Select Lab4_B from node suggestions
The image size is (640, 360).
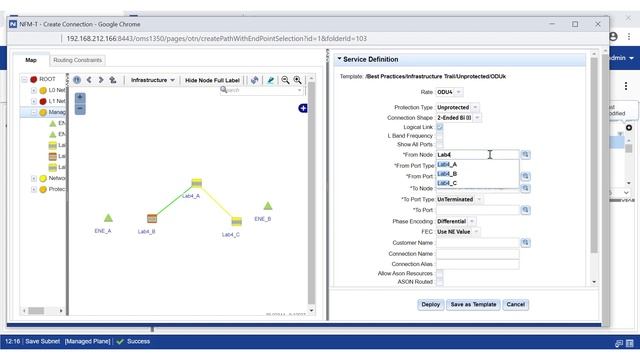coord(477,174)
